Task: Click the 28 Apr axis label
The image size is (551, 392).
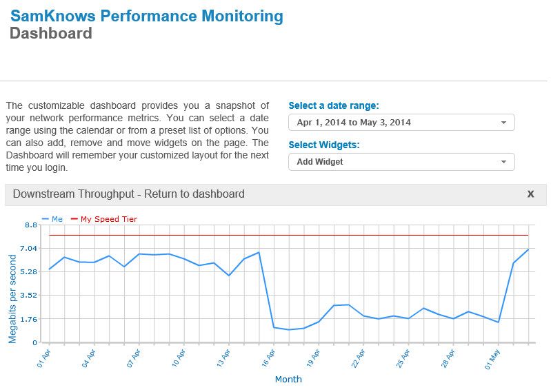Action: (x=448, y=358)
